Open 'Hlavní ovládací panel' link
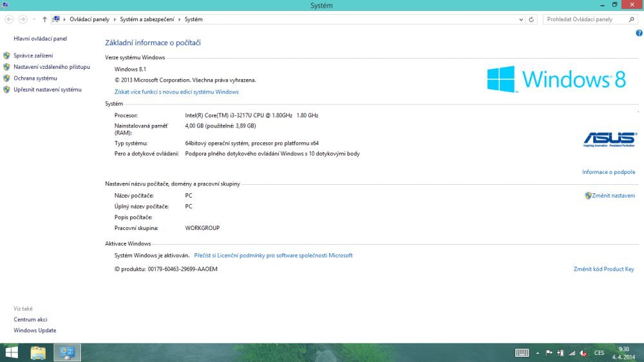This screenshot has width=644, height=362. pos(40,39)
